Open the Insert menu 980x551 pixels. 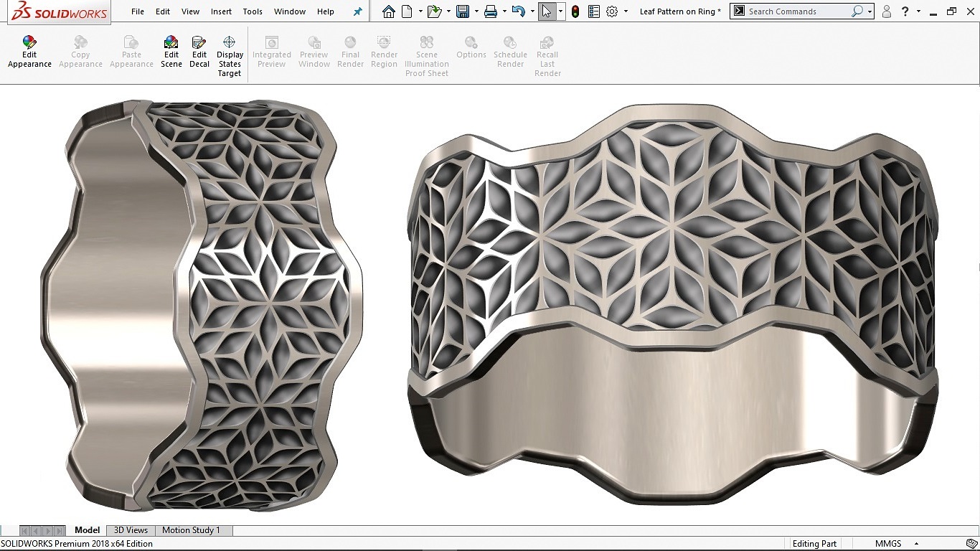(x=221, y=11)
